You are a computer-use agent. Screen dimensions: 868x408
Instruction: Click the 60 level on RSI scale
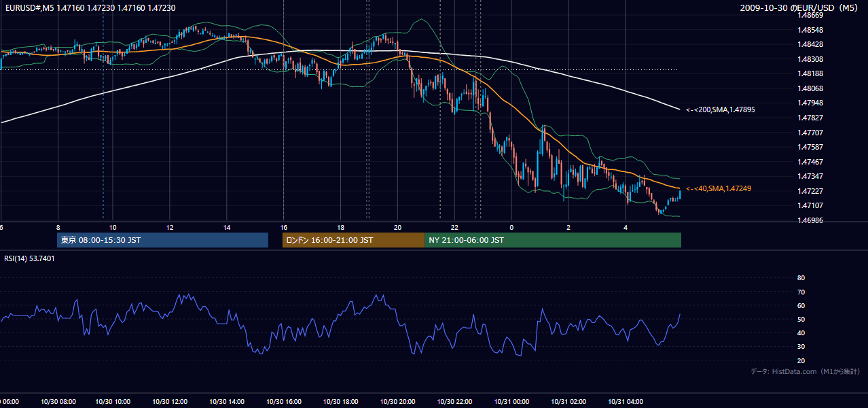coord(801,305)
